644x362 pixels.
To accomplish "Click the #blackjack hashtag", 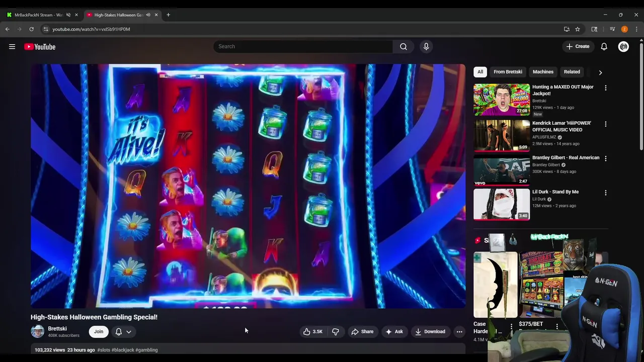I will click(122, 350).
